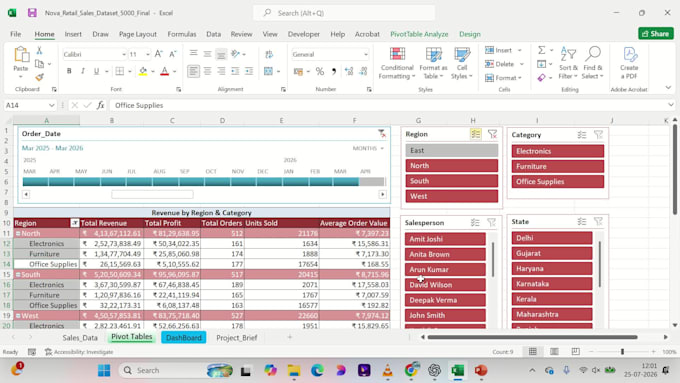Open Cell Styles gallery
680x383 pixels.
[462, 63]
